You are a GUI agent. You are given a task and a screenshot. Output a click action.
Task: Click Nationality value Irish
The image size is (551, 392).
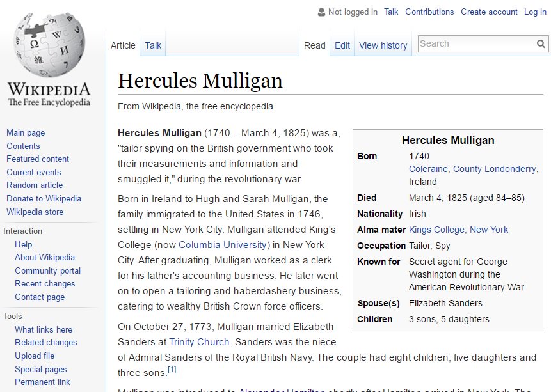(417, 214)
